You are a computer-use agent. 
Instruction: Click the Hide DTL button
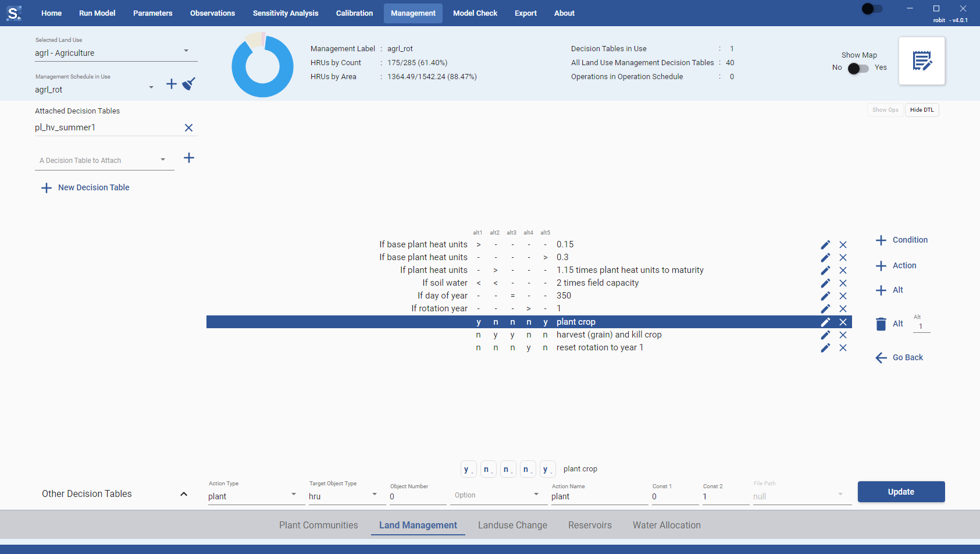(x=922, y=110)
